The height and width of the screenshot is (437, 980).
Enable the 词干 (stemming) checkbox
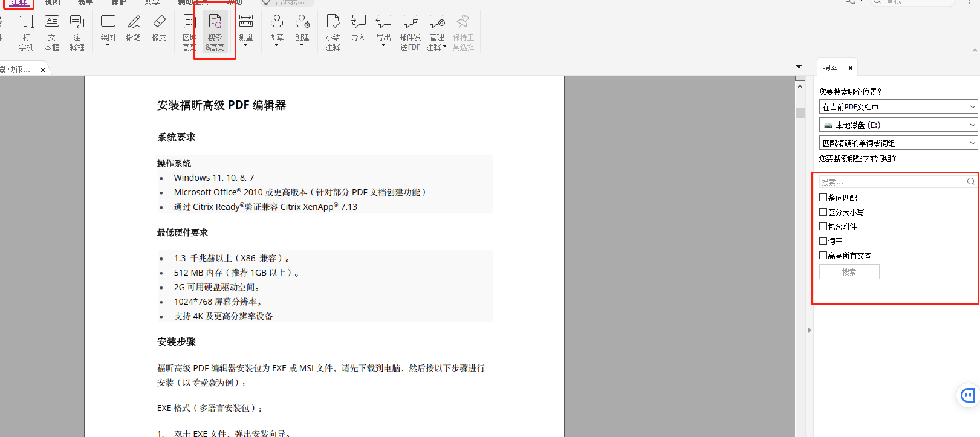click(x=823, y=241)
